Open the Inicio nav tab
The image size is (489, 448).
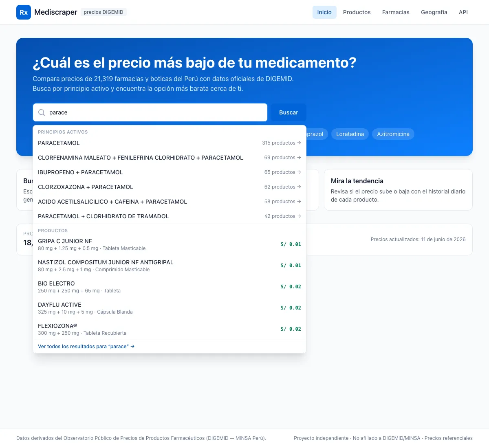pos(324,12)
